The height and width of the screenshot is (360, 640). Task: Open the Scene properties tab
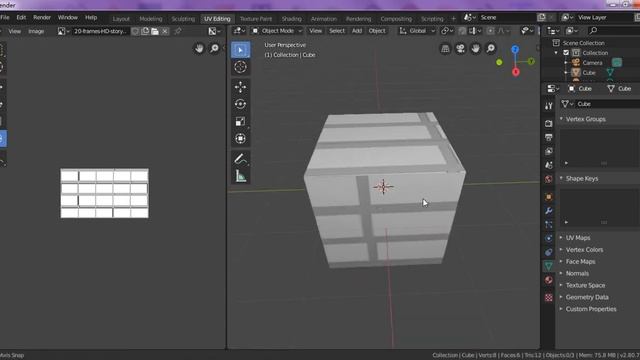[549, 165]
